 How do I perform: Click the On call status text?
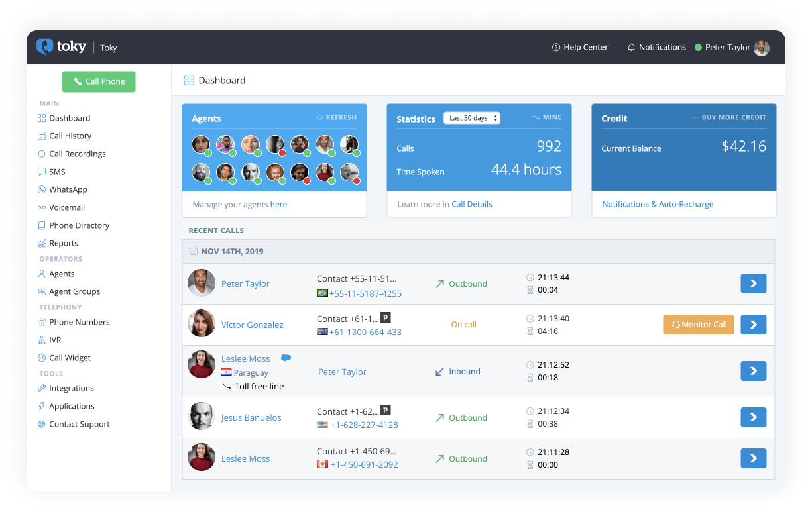(x=464, y=325)
